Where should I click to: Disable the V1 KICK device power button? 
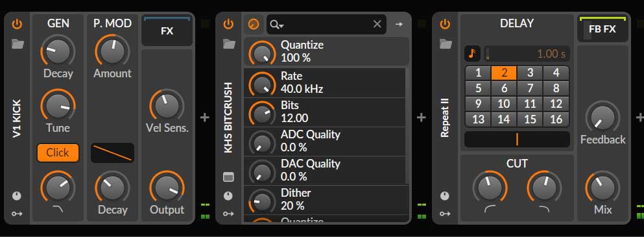click(x=17, y=24)
